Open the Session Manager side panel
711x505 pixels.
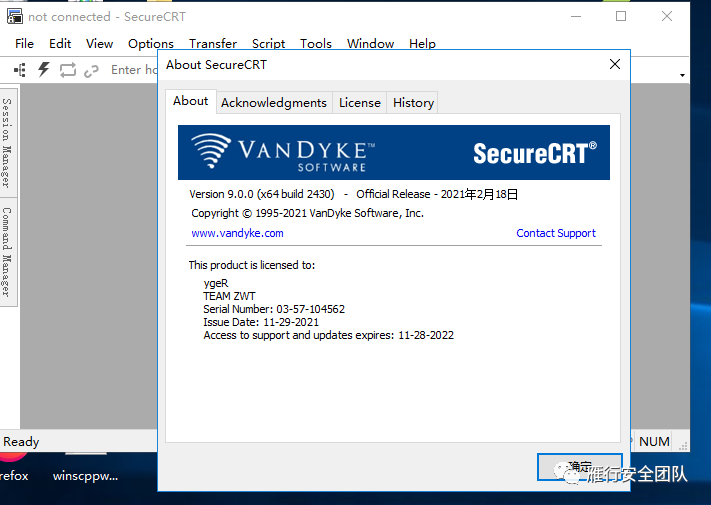[8, 143]
